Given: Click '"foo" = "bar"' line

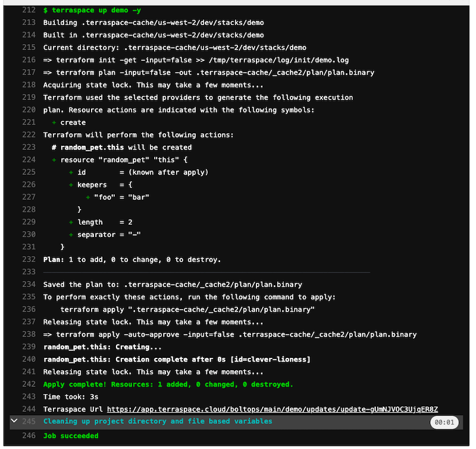Looking at the screenshot, I should (117, 197).
